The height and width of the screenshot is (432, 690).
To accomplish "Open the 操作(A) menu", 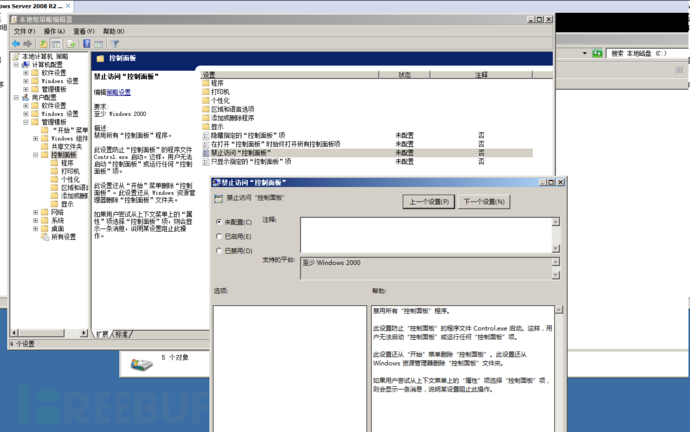I will 53,31.
